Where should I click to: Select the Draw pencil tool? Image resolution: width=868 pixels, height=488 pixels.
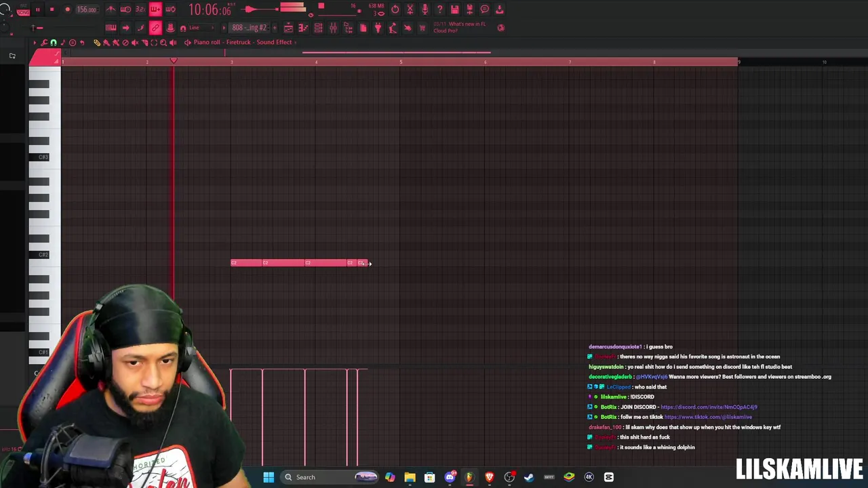pos(97,42)
